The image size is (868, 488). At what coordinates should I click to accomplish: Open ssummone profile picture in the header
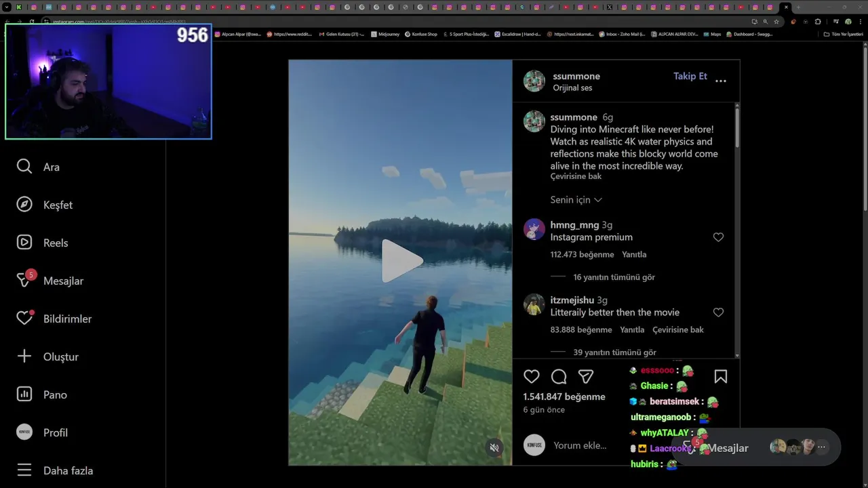(534, 81)
